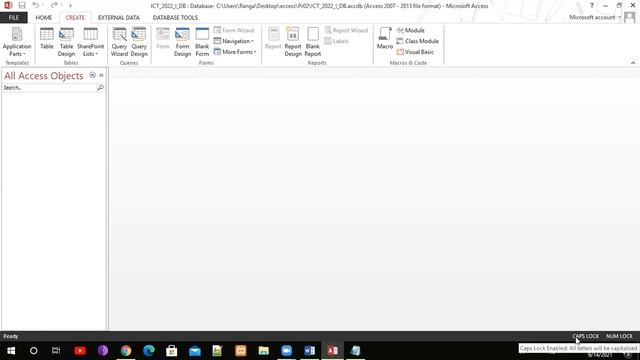Click NUM LOCK indicator in status bar
This screenshot has width=640, height=360.
[x=619, y=336]
